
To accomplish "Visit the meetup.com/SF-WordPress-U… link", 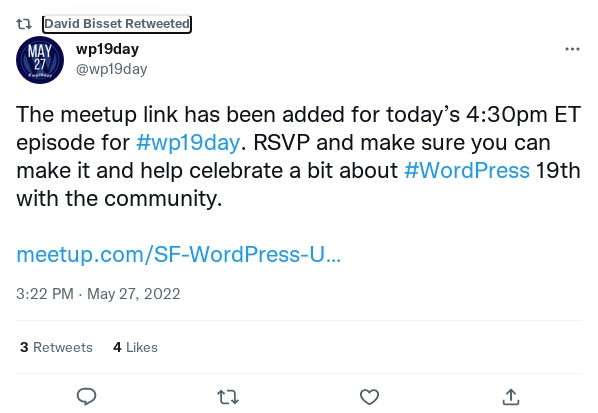I will click(x=178, y=254).
